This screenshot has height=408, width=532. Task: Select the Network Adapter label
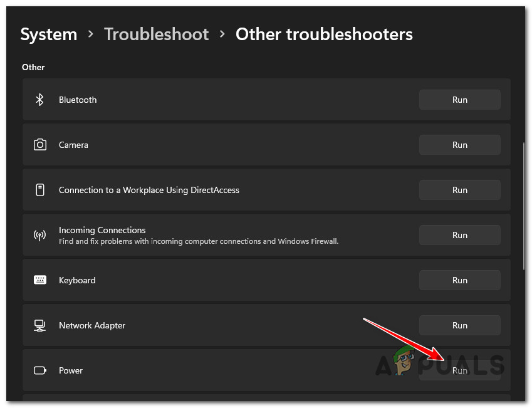coord(92,325)
